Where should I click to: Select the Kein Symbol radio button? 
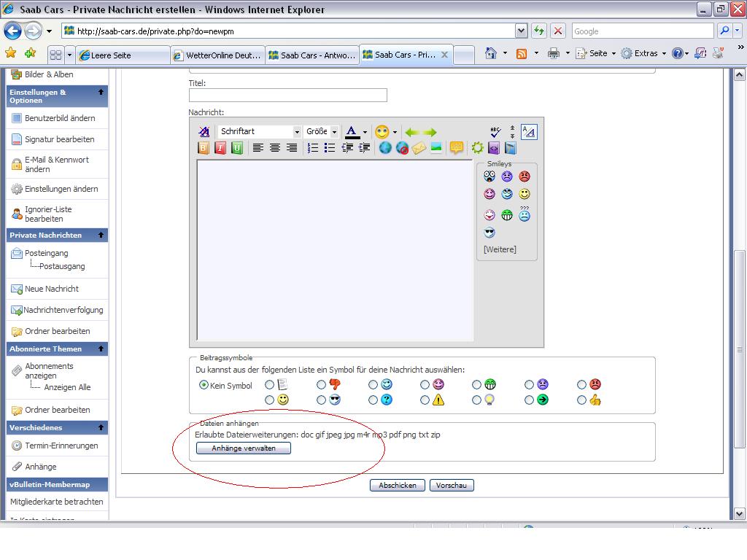(204, 385)
